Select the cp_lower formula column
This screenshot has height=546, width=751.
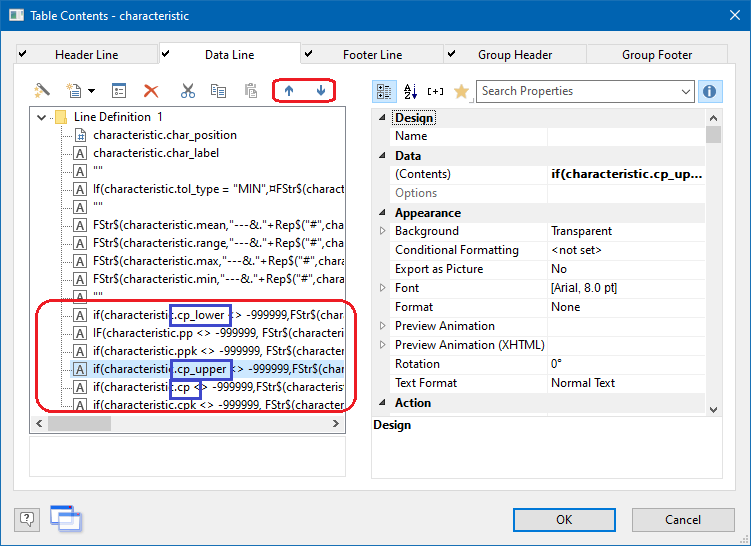218,315
